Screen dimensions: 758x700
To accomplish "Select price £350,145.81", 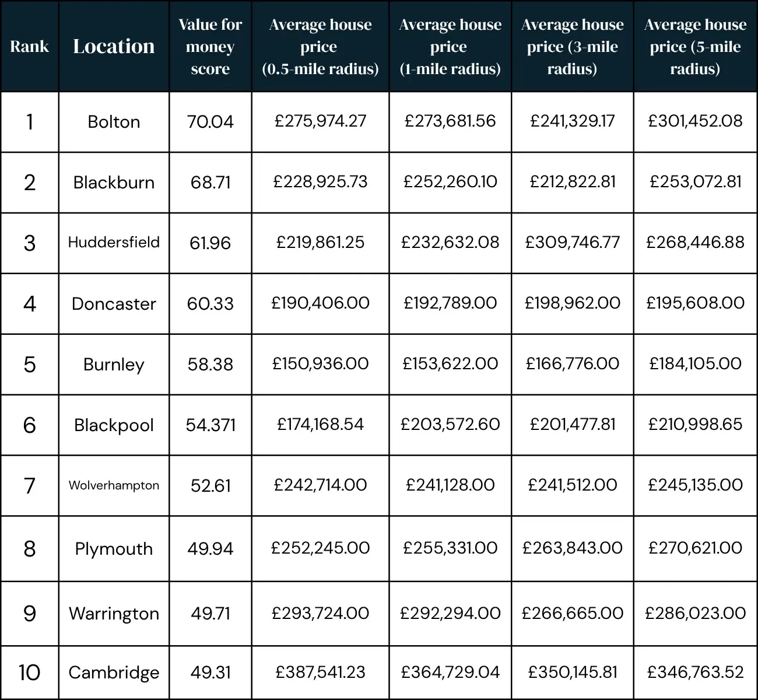I will pos(573,673).
